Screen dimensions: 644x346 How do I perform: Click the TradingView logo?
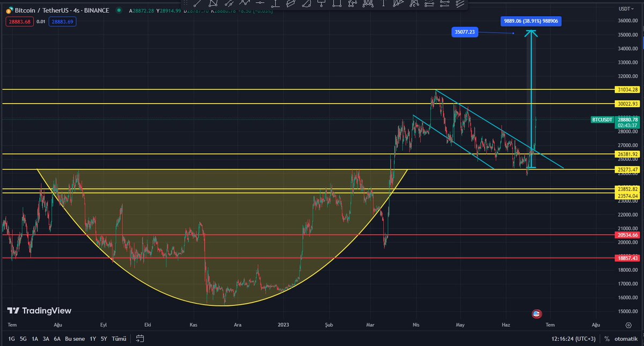[x=39, y=311]
